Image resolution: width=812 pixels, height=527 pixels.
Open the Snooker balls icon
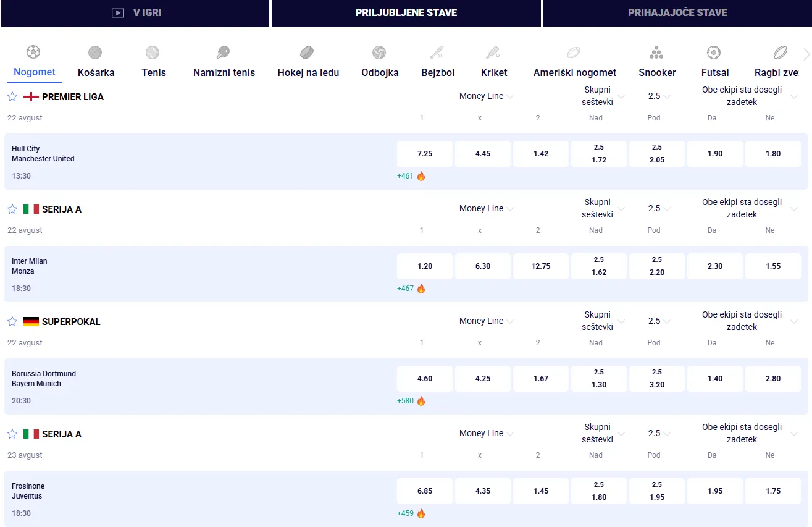(656, 53)
